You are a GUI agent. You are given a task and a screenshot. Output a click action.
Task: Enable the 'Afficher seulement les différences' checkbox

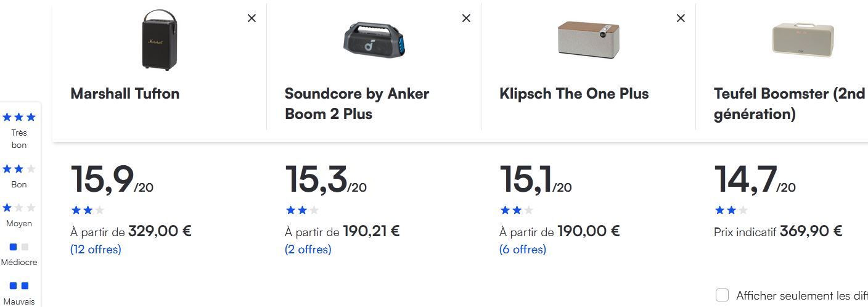pyautogui.click(x=722, y=295)
